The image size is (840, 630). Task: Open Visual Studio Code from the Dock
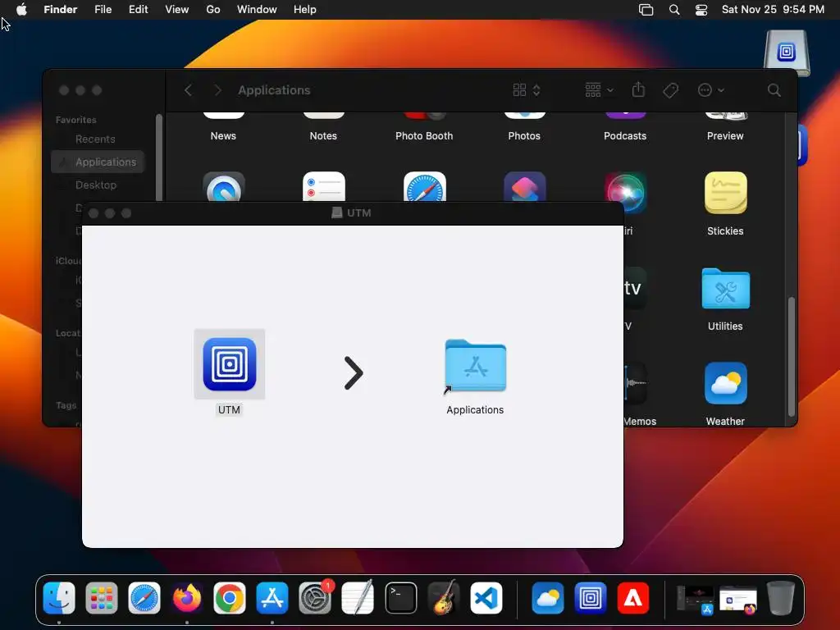486,598
